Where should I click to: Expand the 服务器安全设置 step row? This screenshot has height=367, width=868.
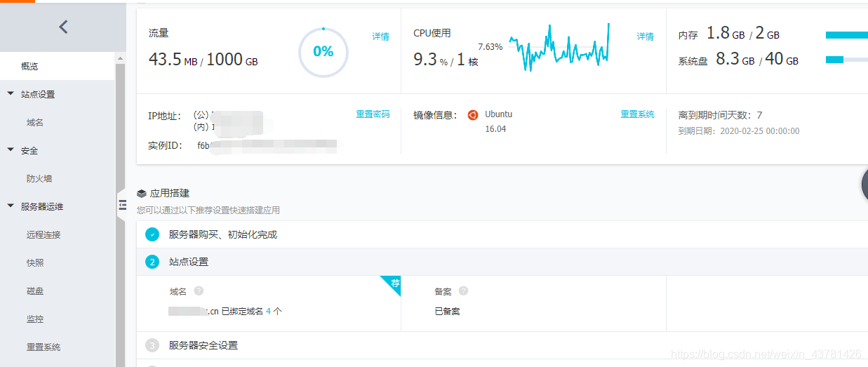coord(502,345)
